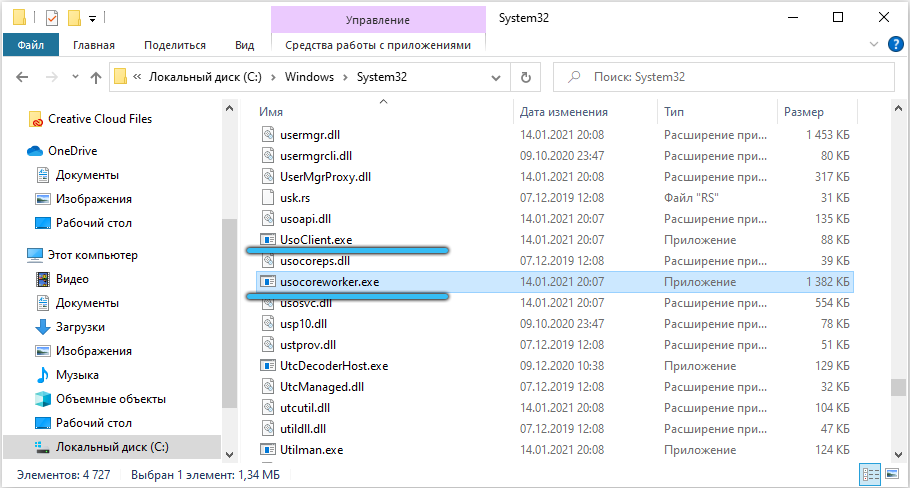Expand the recent locations dropdown arrow

click(73, 77)
